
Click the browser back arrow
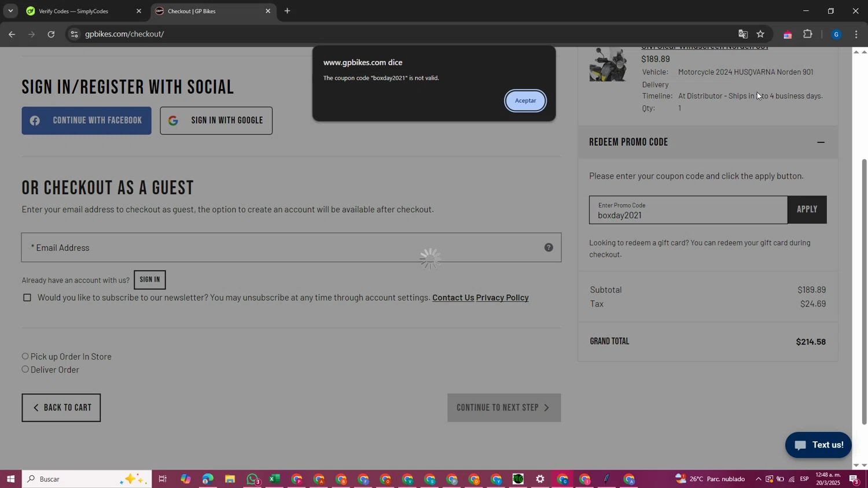[12, 34]
